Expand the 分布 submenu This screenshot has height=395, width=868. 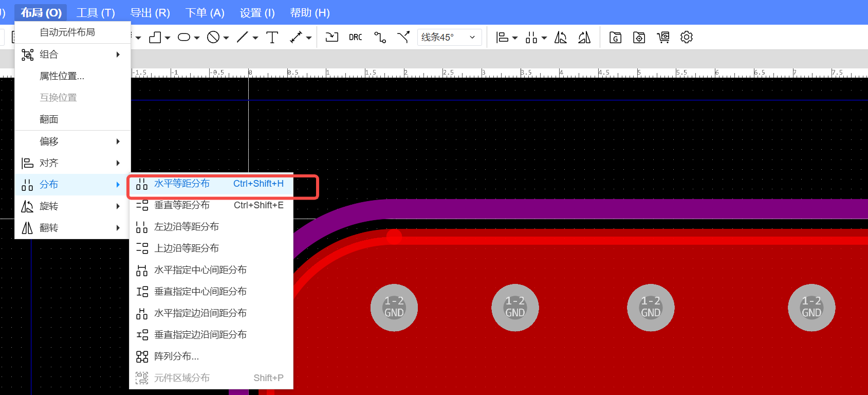pos(72,185)
